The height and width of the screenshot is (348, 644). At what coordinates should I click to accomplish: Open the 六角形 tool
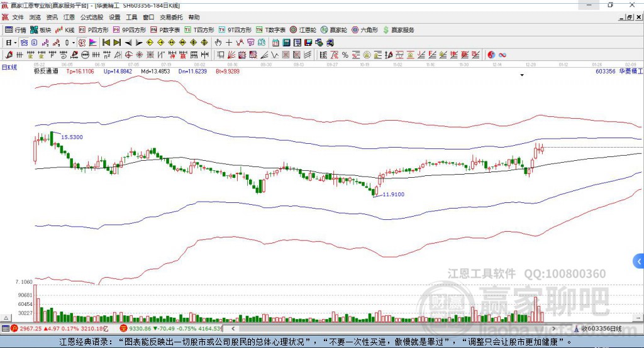click(x=365, y=30)
